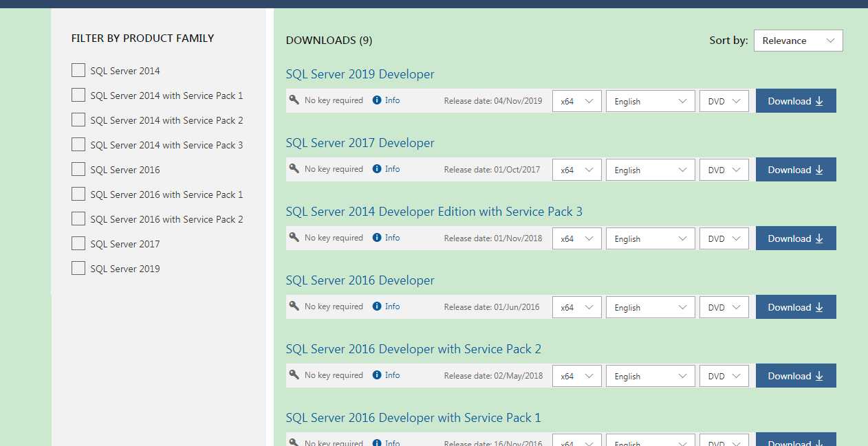
Task: Download SQL Server 2016 Developer
Action: [x=796, y=307]
